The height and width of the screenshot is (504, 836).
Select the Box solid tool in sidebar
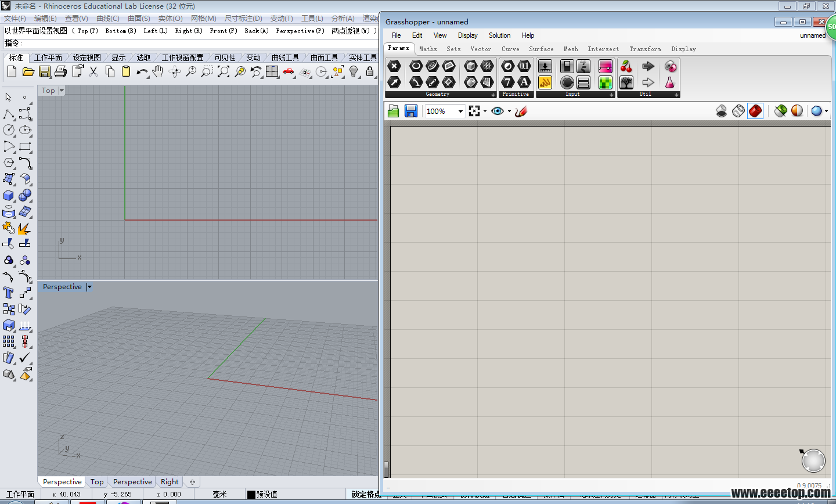pos(9,195)
